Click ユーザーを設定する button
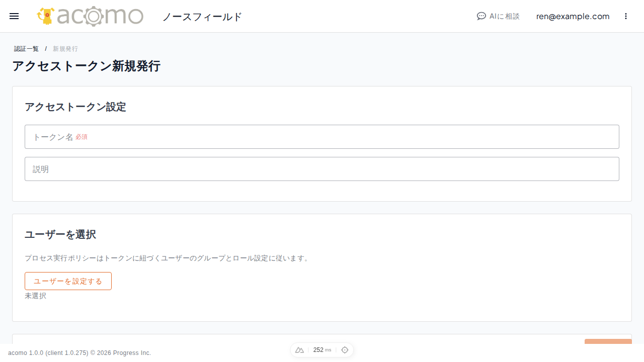This screenshot has height=362, width=644. click(68, 281)
